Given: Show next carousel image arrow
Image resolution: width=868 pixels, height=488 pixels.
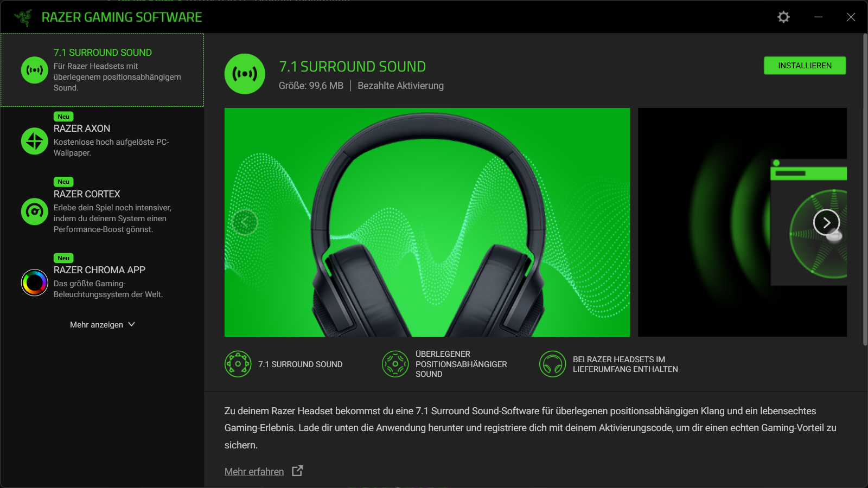Looking at the screenshot, I should pyautogui.click(x=826, y=222).
